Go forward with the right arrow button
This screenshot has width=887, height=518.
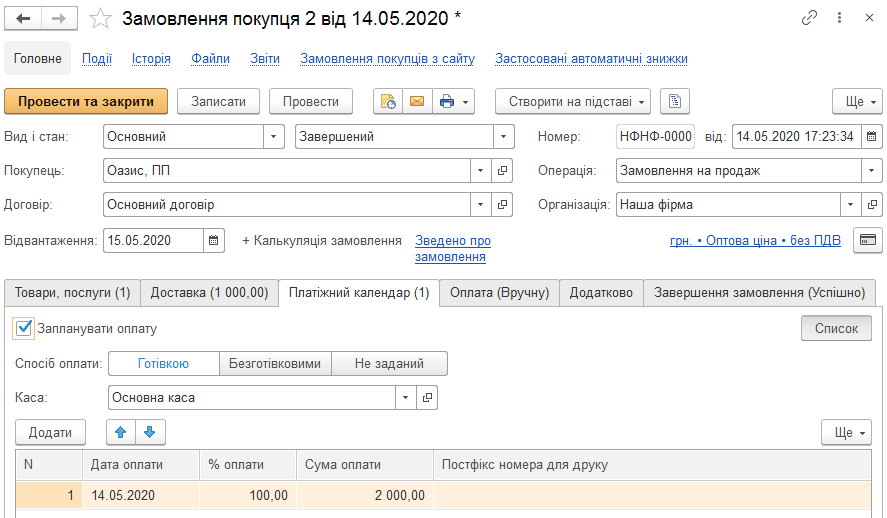tap(59, 19)
